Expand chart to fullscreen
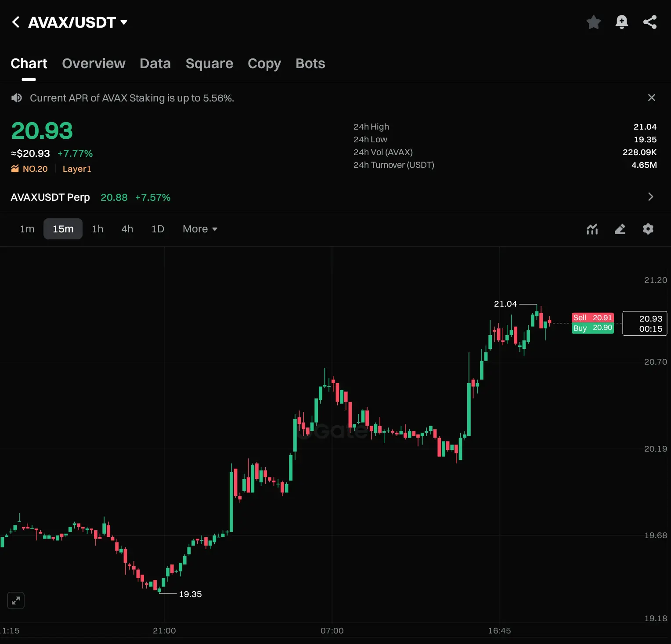The image size is (671, 644). [16, 601]
